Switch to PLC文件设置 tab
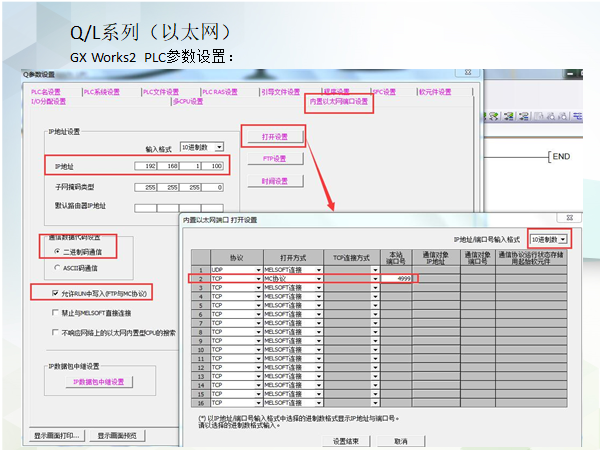Screen dimensions: 600x450 [x=161, y=92]
